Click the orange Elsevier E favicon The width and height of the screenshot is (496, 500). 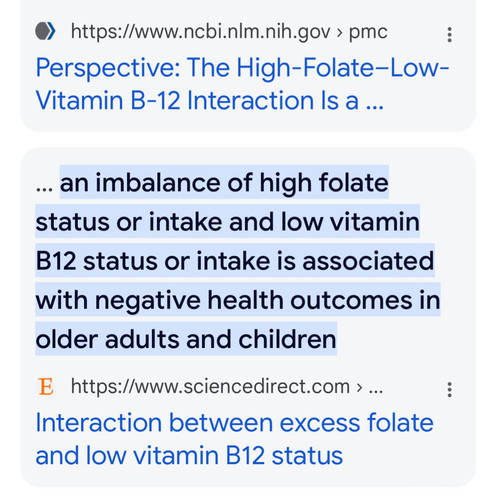click(x=45, y=387)
